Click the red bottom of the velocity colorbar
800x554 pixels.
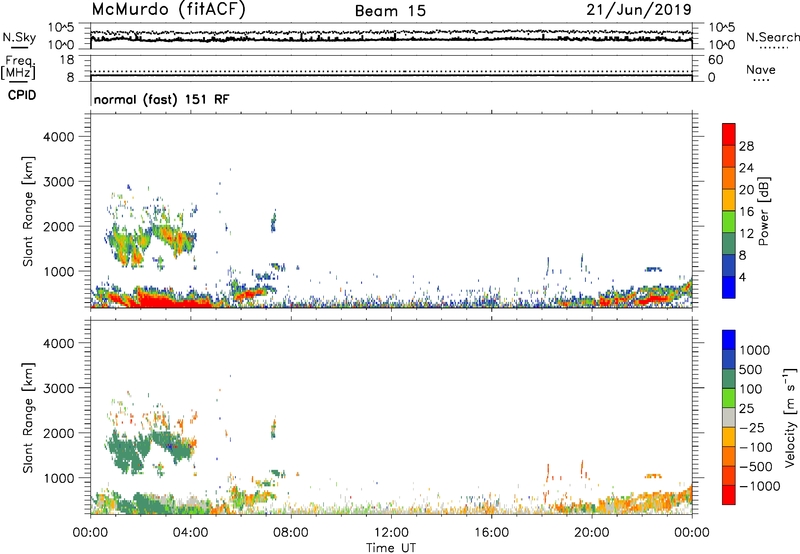click(729, 495)
